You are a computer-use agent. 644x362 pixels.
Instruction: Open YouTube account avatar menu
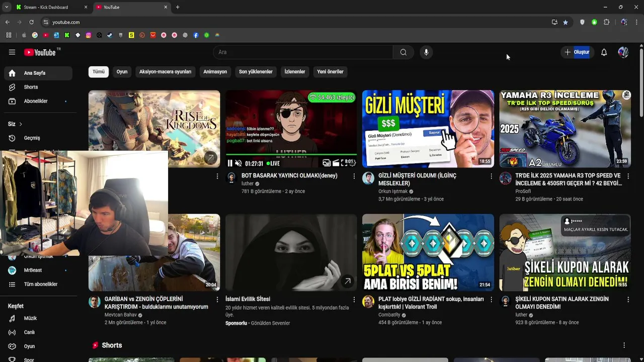click(623, 52)
